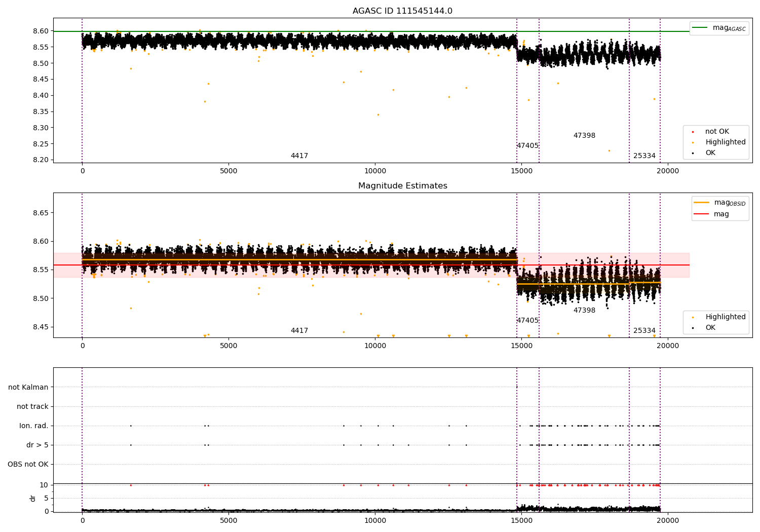The image size is (760, 532).
Task: Select the green mag AGASC legend entry
Action: click(719, 28)
